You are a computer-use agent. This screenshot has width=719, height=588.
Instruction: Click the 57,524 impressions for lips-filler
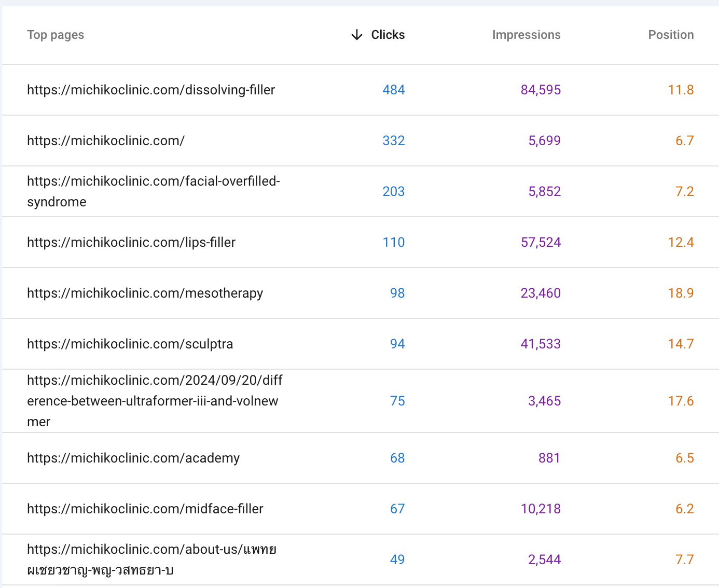tap(541, 242)
